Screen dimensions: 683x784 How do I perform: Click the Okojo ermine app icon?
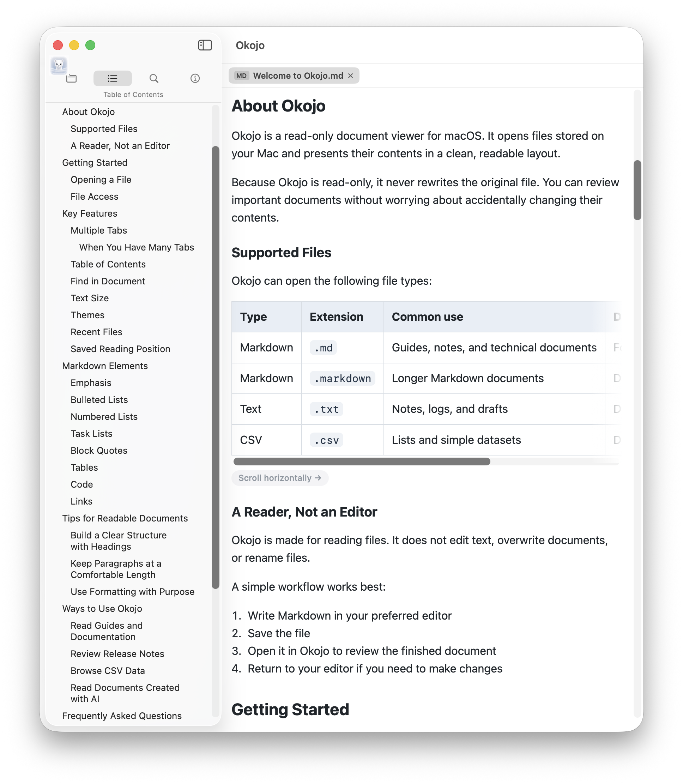click(59, 65)
